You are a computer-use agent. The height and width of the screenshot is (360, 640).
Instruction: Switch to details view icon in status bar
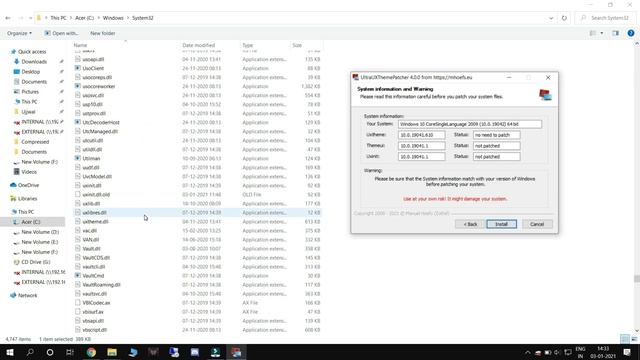[x=624, y=339]
